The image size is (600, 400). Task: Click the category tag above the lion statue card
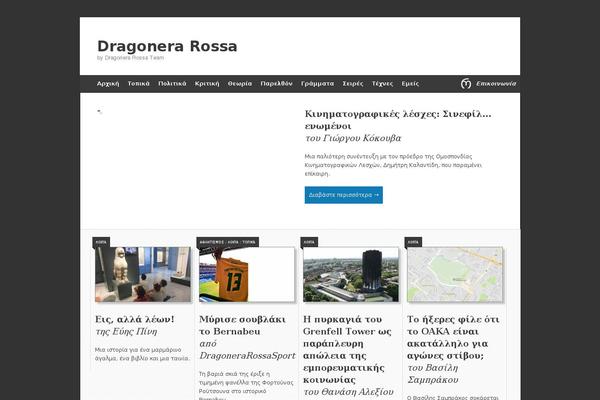click(101, 242)
